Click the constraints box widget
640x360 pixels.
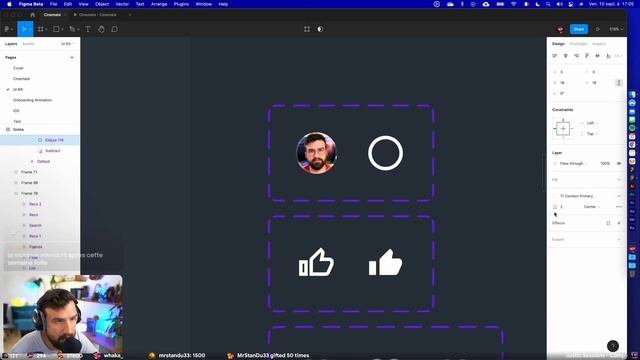(x=563, y=129)
